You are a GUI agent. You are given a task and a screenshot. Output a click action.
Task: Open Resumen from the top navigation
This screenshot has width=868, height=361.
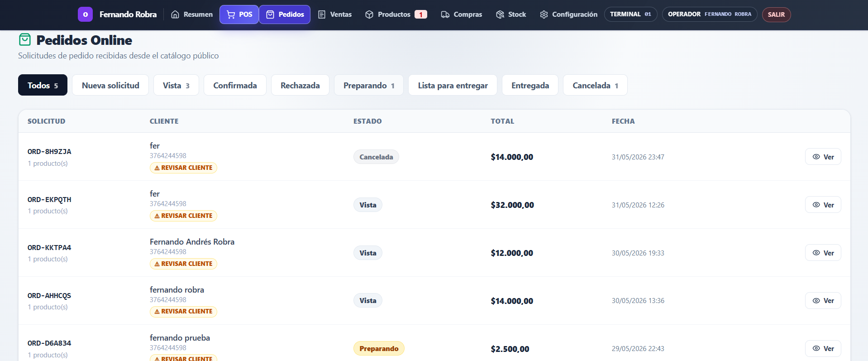tap(192, 14)
